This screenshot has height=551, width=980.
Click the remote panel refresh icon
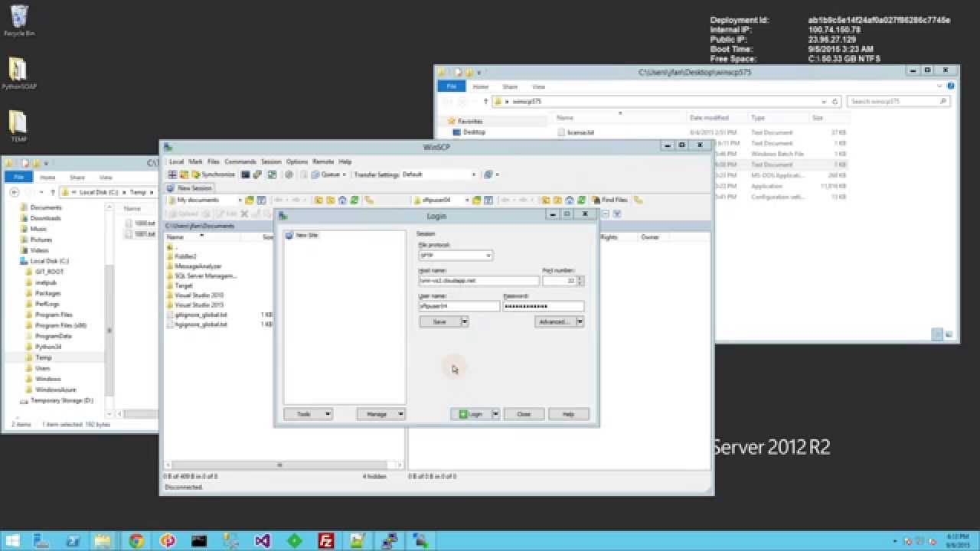pos(582,200)
